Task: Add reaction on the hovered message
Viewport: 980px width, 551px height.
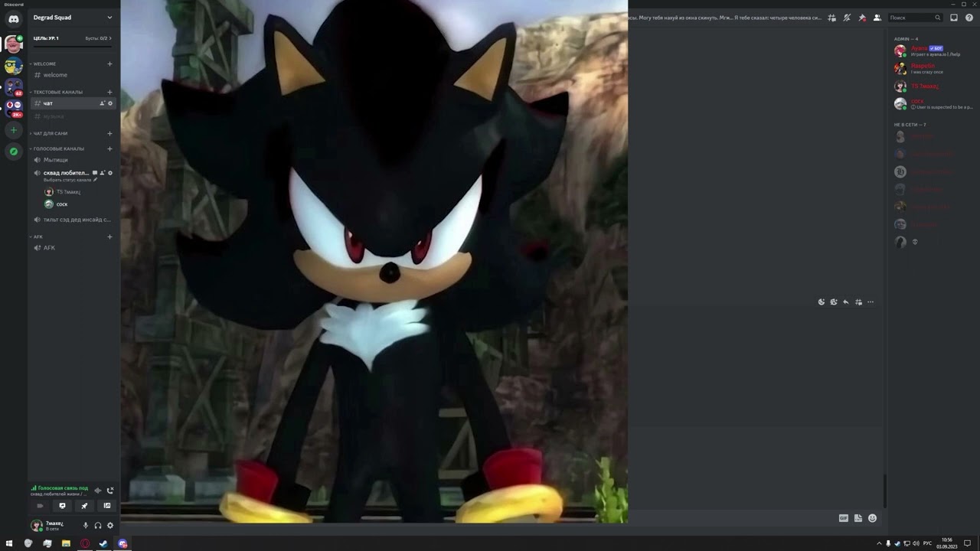Action: [822, 302]
